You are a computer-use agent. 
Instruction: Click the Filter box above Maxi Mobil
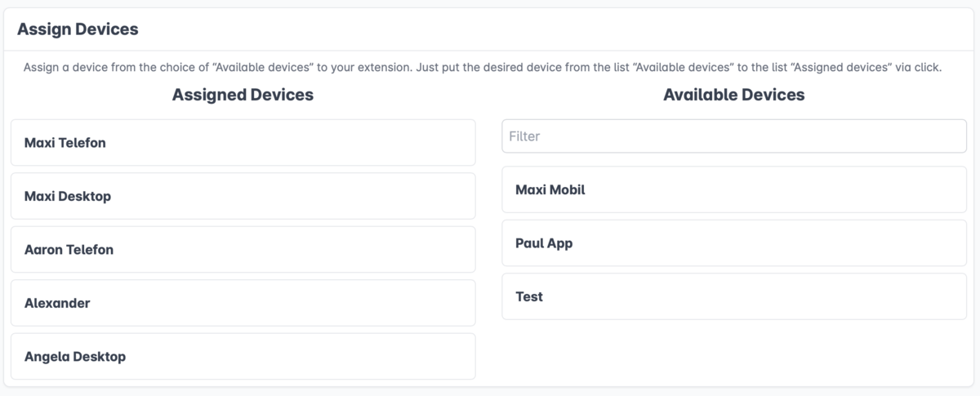coord(734,136)
